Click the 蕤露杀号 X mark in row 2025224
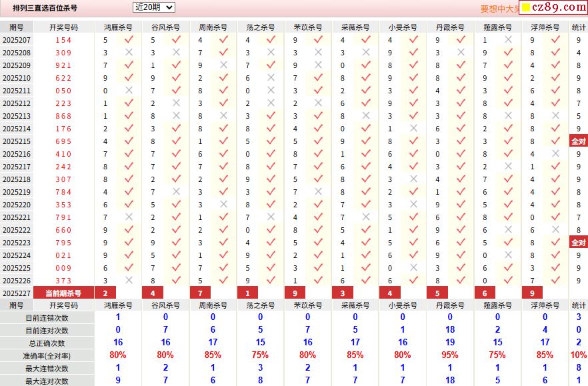The height and width of the screenshot is (386, 588). [x=509, y=255]
